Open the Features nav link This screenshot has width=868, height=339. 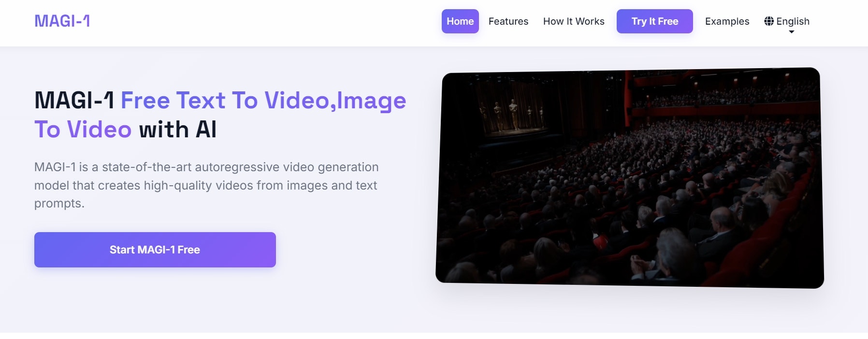pyautogui.click(x=508, y=21)
